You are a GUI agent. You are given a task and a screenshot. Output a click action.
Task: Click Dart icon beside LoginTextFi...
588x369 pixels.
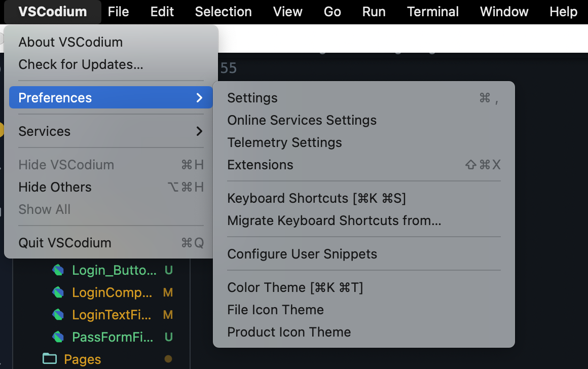58,315
